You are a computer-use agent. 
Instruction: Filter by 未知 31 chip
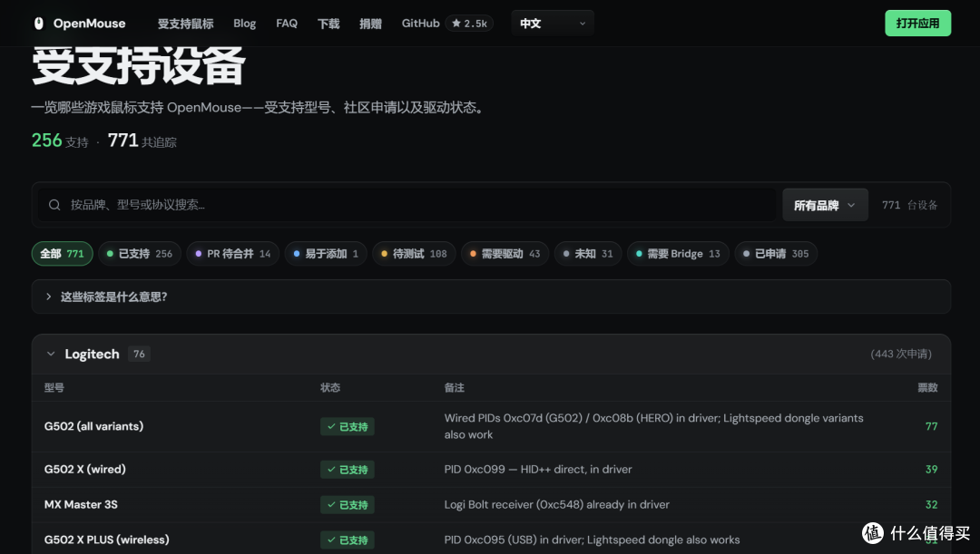(x=587, y=254)
